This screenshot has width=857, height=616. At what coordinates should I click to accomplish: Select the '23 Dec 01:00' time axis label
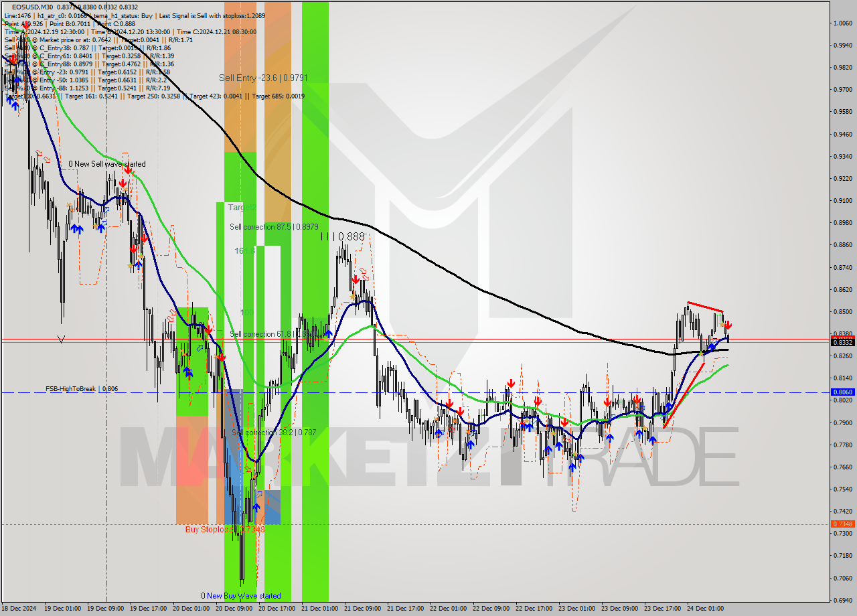click(576, 609)
